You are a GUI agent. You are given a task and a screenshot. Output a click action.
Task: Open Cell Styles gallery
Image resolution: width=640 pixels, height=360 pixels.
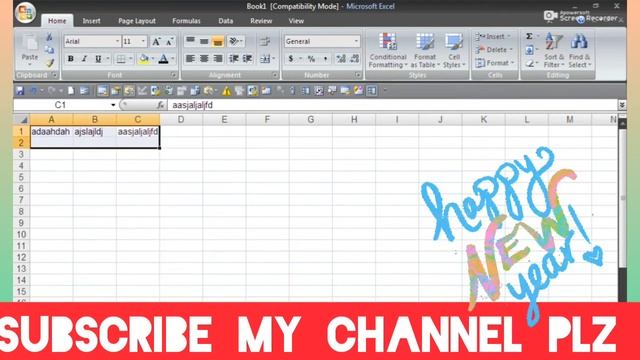[454, 51]
